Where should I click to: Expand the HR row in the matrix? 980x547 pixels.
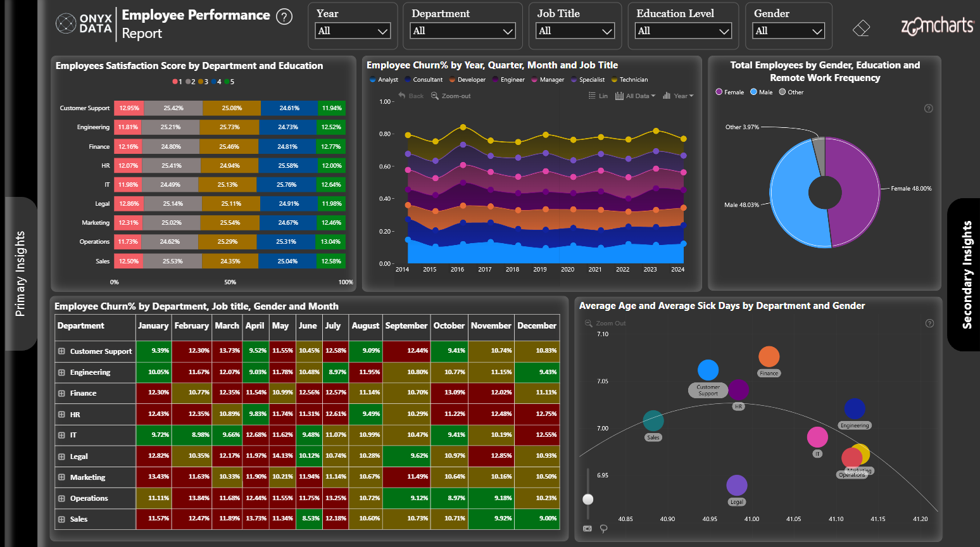pyautogui.click(x=61, y=415)
